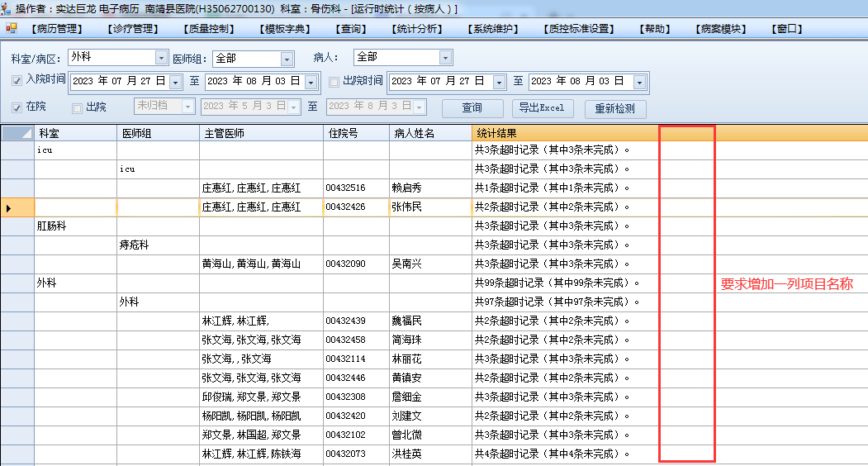Viewport: 868px width, 466px height.
Task: Toggle the 入院时间 checkbox
Action: click(17, 81)
